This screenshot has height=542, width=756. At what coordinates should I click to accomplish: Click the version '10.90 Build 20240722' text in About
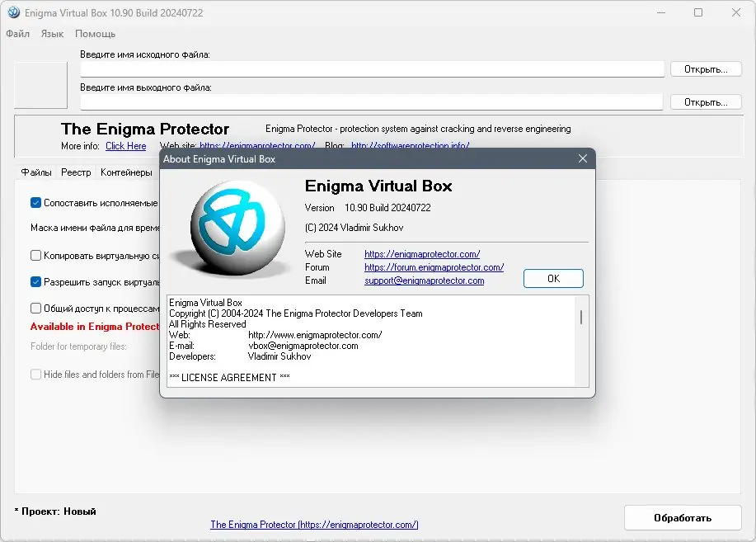387,208
